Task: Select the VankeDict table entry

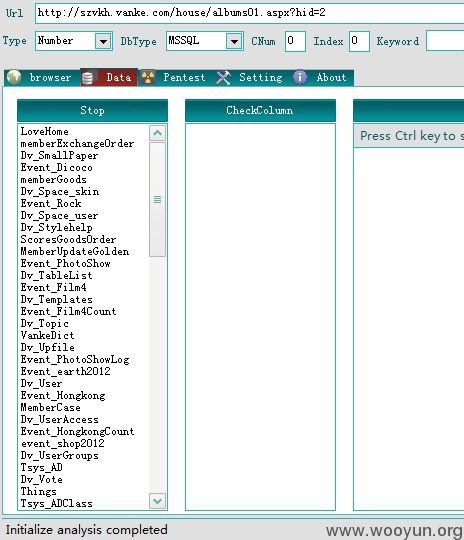Action: click(47, 335)
